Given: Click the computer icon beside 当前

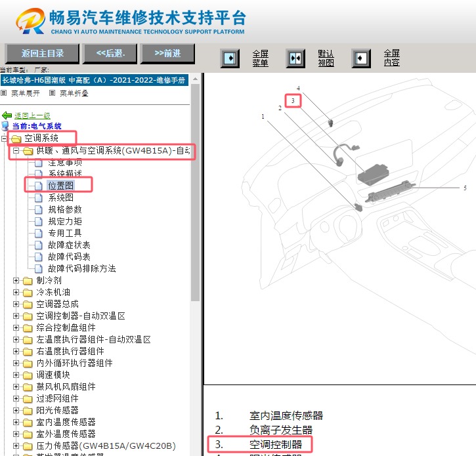Looking at the screenshot, I should pyautogui.click(x=5, y=126).
